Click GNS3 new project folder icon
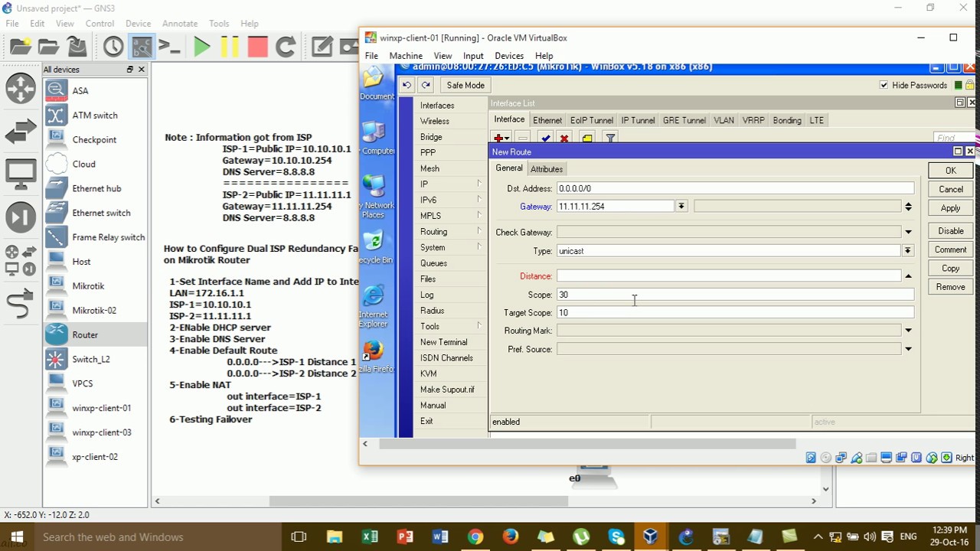The width and height of the screenshot is (980, 551). click(x=20, y=47)
